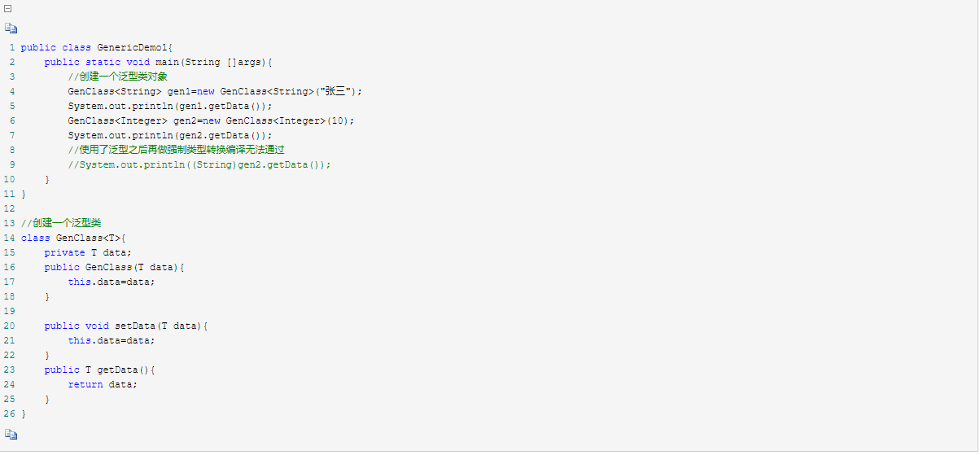Click the copy code icon below line 26
The height and width of the screenshot is (455, 980).
[x=11, y=435]
